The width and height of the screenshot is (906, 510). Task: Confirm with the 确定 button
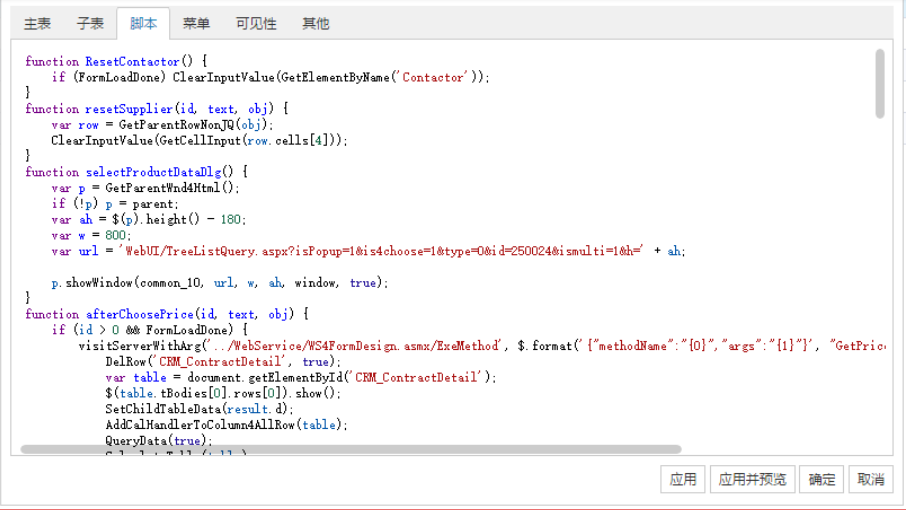pyautogui.click(x=822, y=479)
